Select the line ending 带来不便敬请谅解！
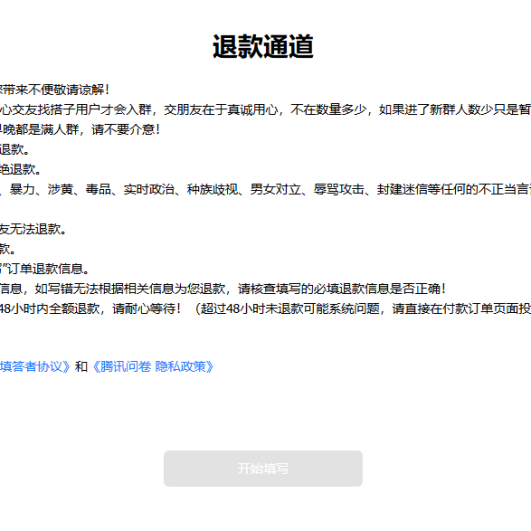The width and height of the screenshot is (531, 531). point(55,90)
